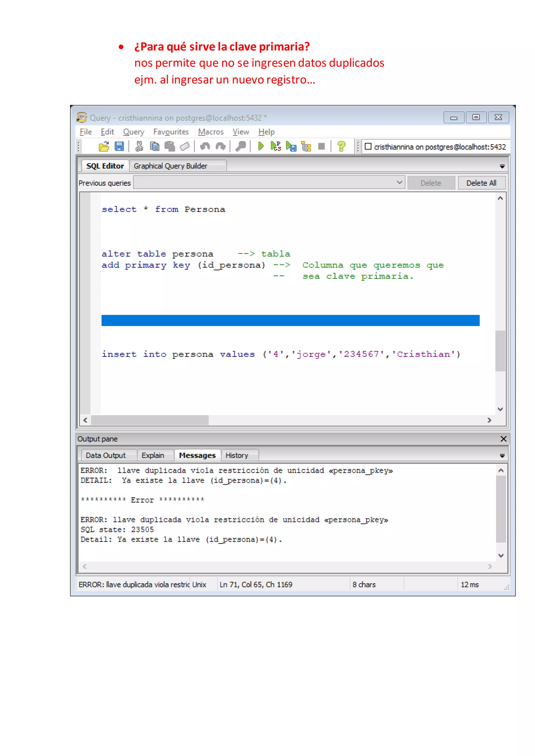Open the Favourites menu
This screenshot has height=756, width=535.
171,132
